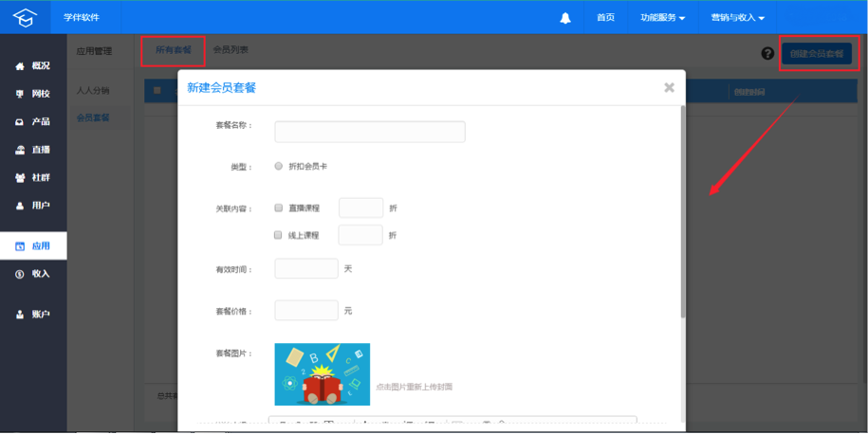Open 账户 in the sidebar
868x434 pixels.
click(33, 315)
